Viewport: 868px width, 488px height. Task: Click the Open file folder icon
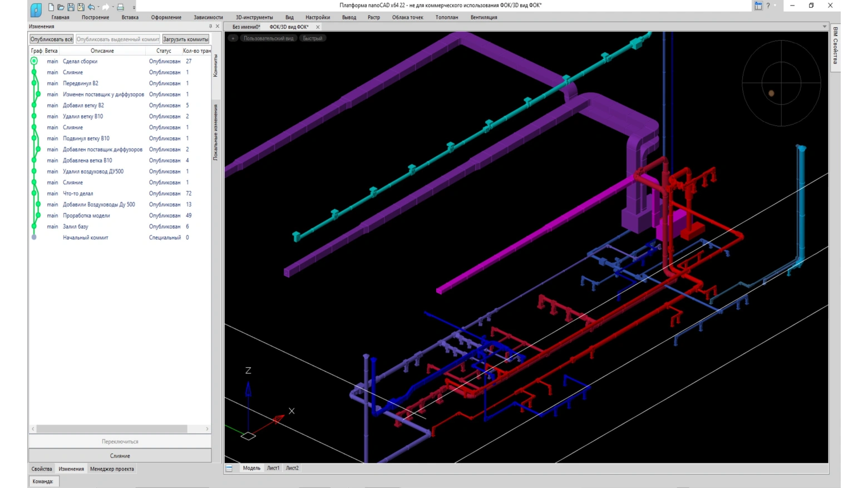click(x=61, y=7)
